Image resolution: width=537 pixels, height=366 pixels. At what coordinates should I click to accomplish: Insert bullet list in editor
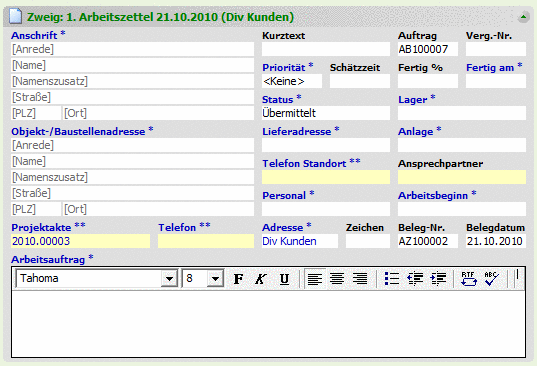tap(391, 279)
